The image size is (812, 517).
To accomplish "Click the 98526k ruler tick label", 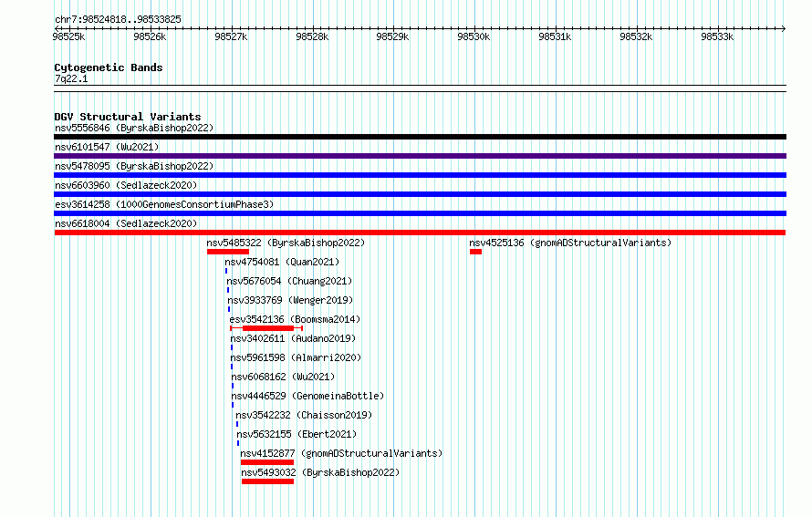I will click(150, 36).
